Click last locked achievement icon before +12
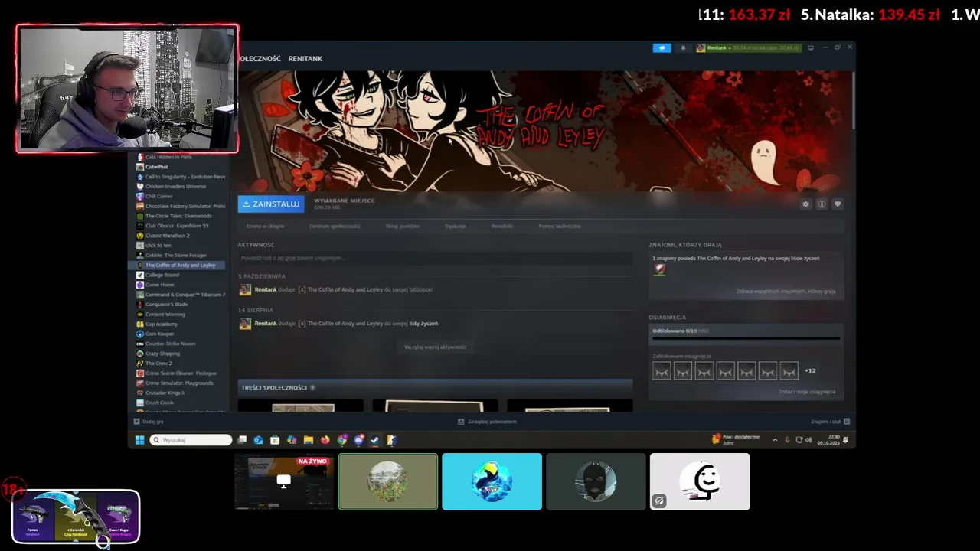 789,371
